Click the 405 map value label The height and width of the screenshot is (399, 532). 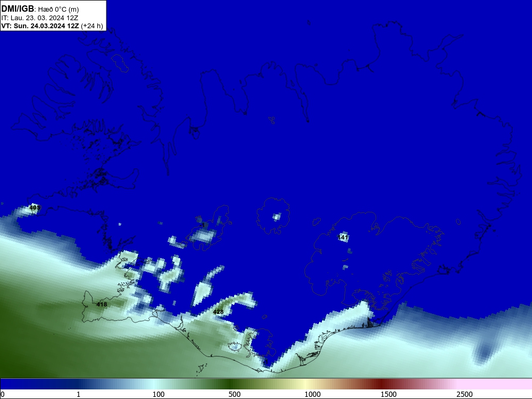35,207
